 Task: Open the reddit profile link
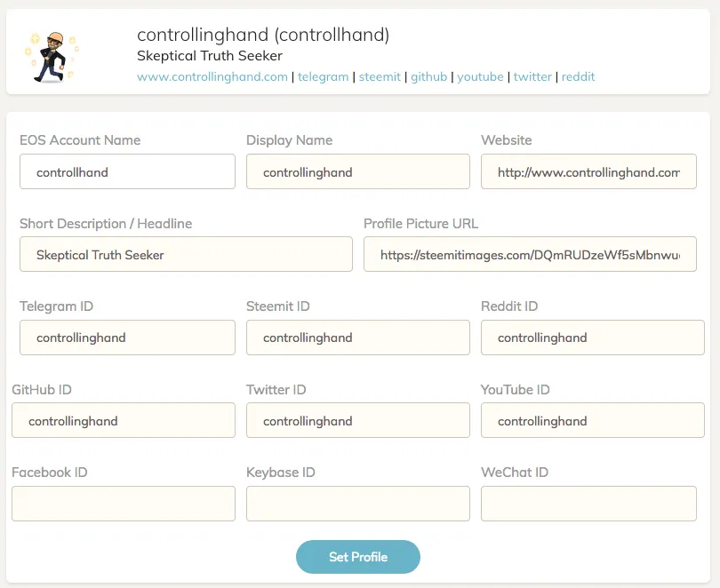pyautogui.click(x=578, y=76)
